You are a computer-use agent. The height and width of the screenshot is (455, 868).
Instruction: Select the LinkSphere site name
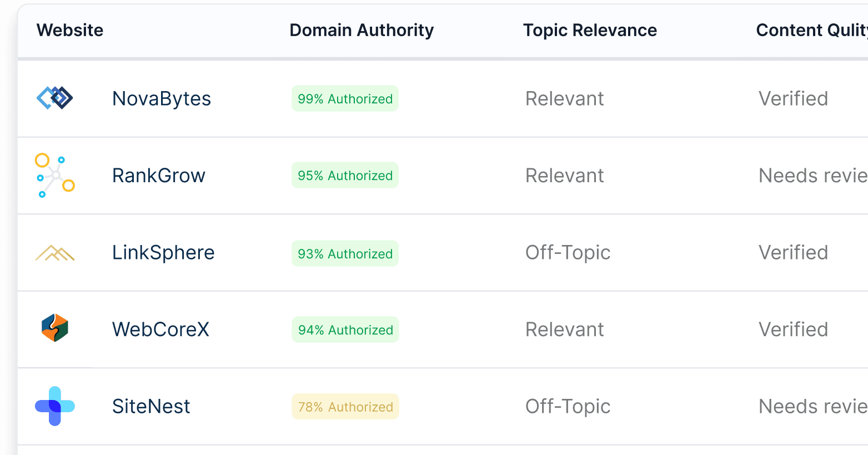tap(163, 252)
